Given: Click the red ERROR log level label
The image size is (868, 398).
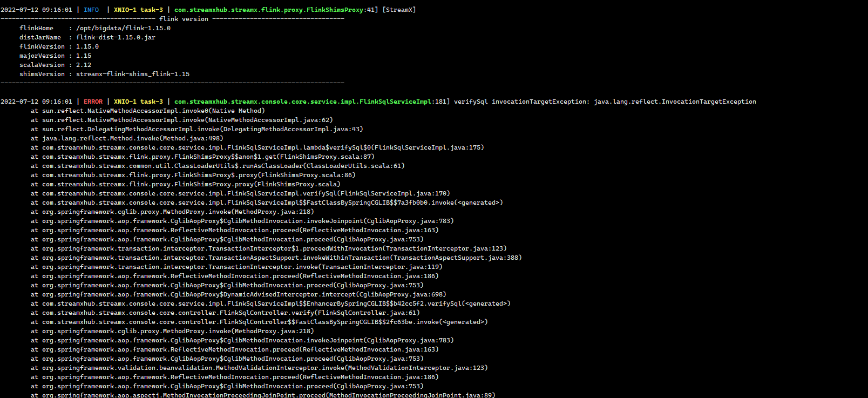Looking at the screenshot, I should tap(93, 102).
